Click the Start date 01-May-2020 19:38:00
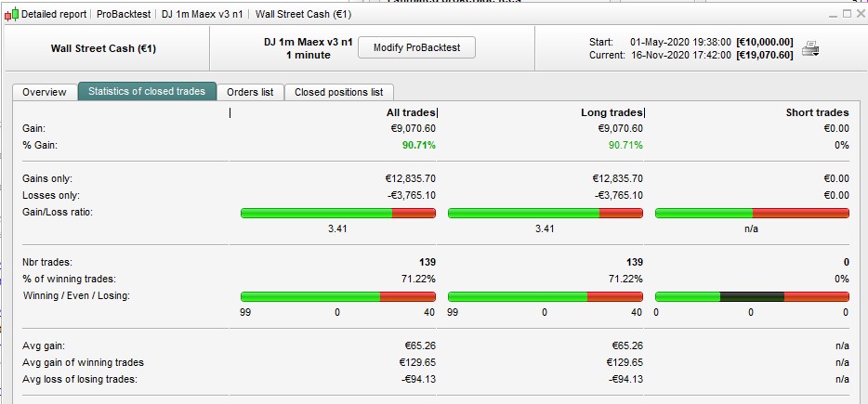The height and width of the screenshot is (404, 868). (x=681, y=42)
